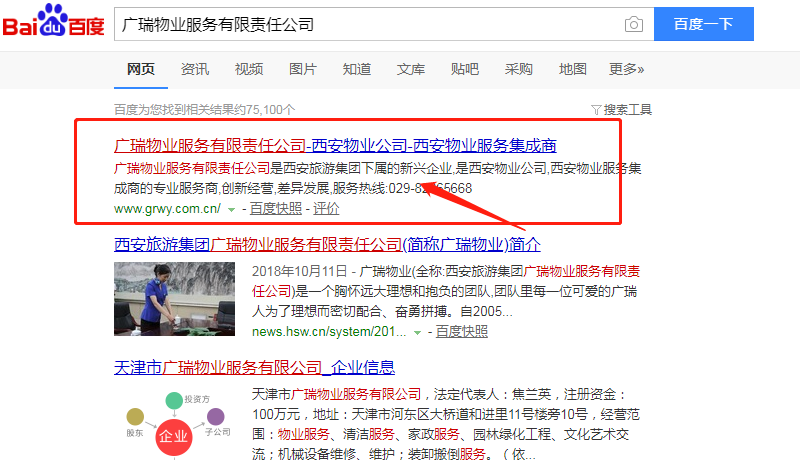This screenshot has width=800, height=460.
Task: Open the 知道 tab
Action: point(357,69)
